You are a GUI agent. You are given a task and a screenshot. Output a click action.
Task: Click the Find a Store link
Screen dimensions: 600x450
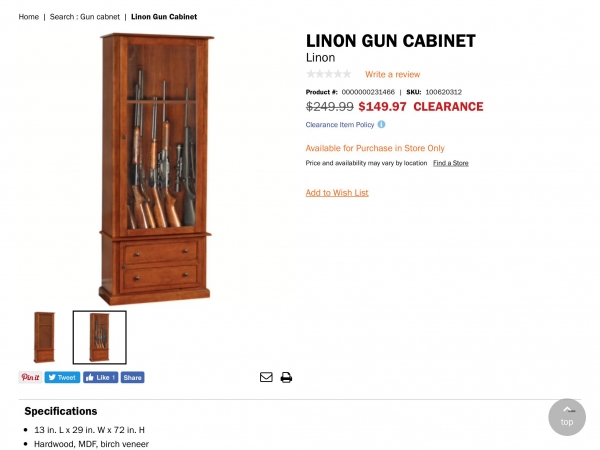[x=451, y=163]
